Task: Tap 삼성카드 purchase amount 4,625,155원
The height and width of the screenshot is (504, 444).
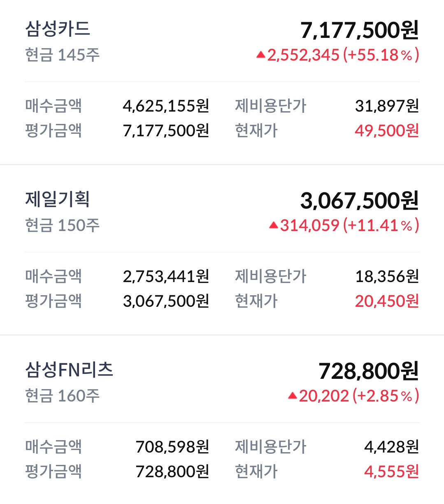Action: (166, 106)
